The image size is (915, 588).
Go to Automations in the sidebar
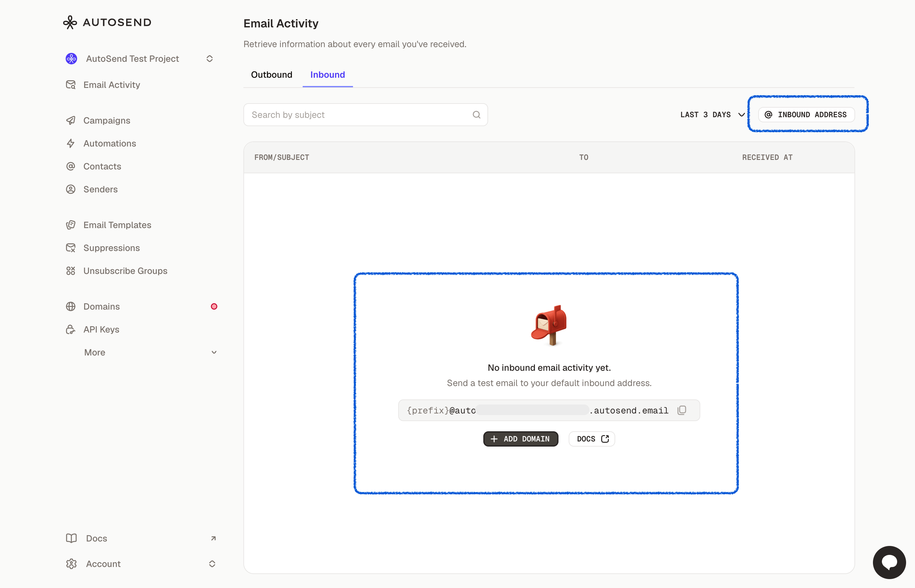point(110,143)
